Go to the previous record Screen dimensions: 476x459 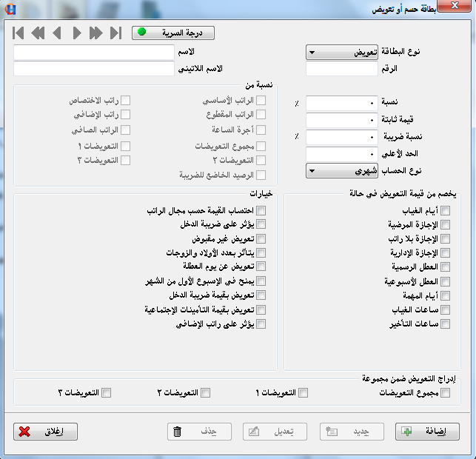click(x=57, y=33)
